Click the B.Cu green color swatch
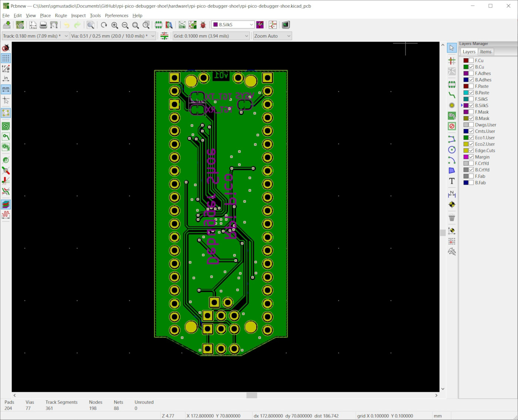This screenshot has width=518, height=420. 466,67
